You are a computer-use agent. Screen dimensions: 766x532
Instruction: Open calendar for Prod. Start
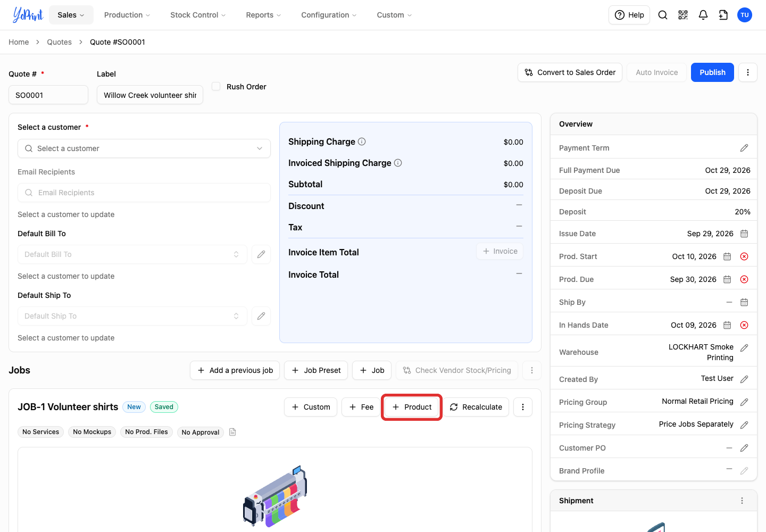pyautogui.click(x=727, y=256)
